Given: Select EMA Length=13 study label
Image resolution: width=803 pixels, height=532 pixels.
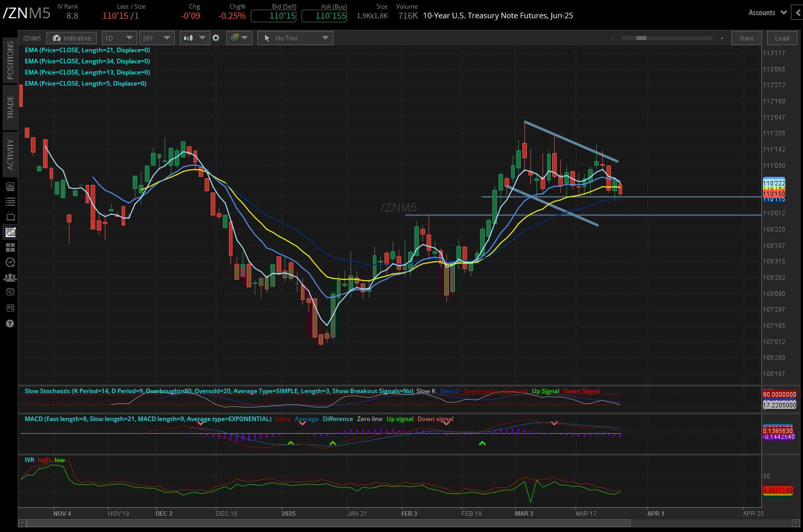Looking at the screenshot, I should tap(87, 72).
